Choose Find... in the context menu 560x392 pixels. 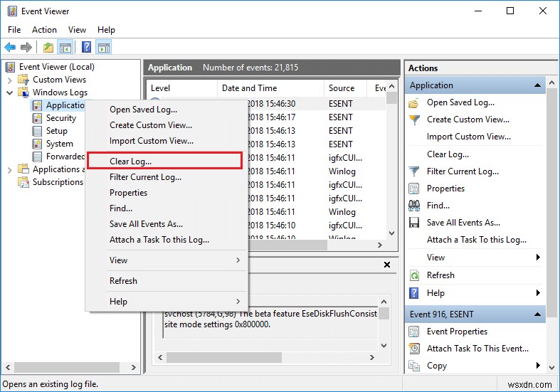[167, 208]
